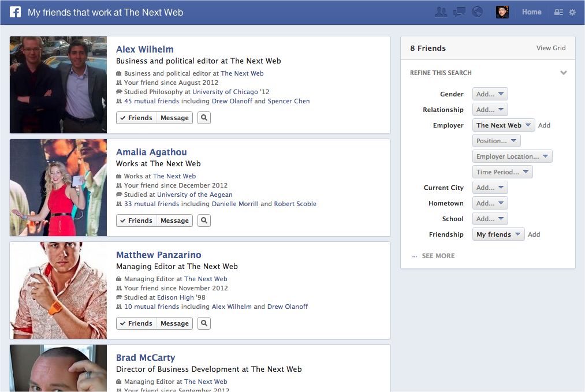Add another Friendship filter

534,234
